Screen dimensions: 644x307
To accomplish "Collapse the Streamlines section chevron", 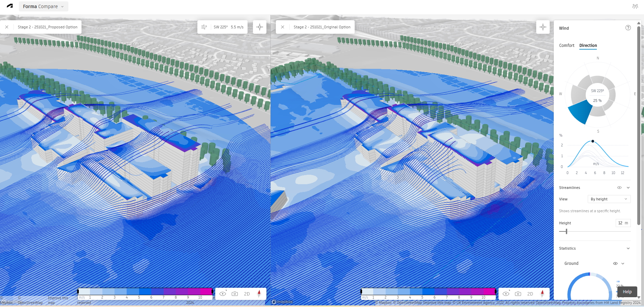I will (628, 188).
